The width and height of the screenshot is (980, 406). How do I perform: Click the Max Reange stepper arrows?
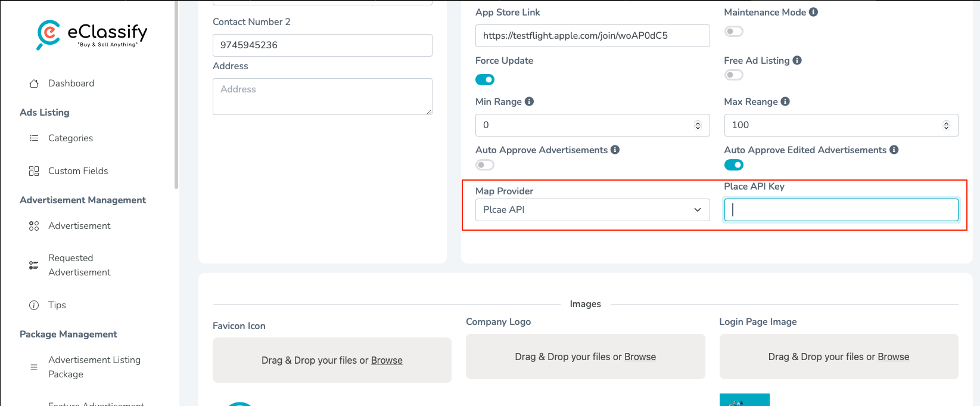(x=946, y=125)
